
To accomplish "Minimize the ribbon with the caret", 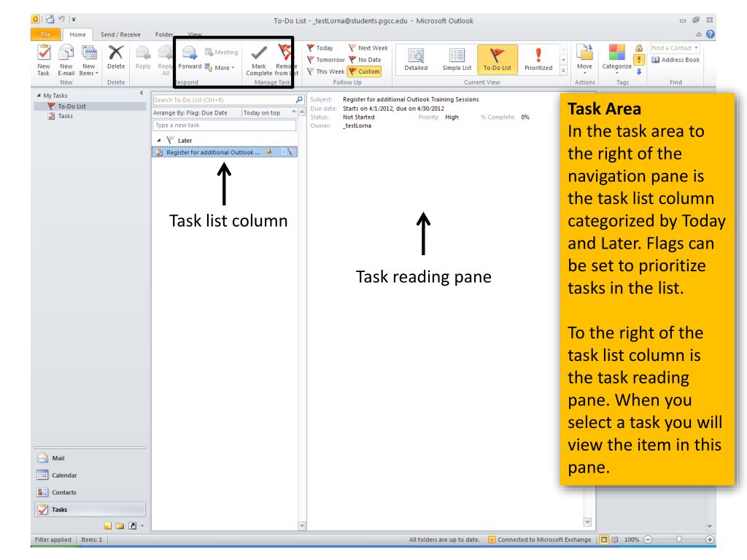I will pyautogui.click(x=699, y=34).
